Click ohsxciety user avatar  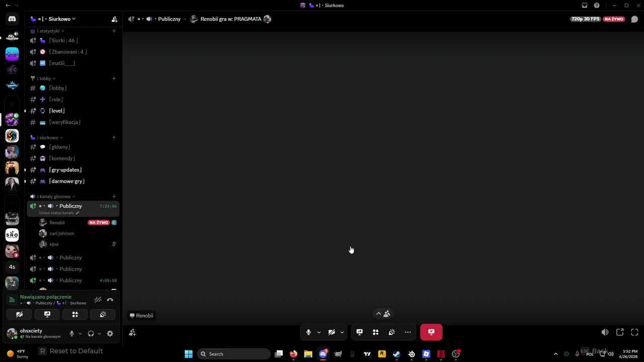12,333
